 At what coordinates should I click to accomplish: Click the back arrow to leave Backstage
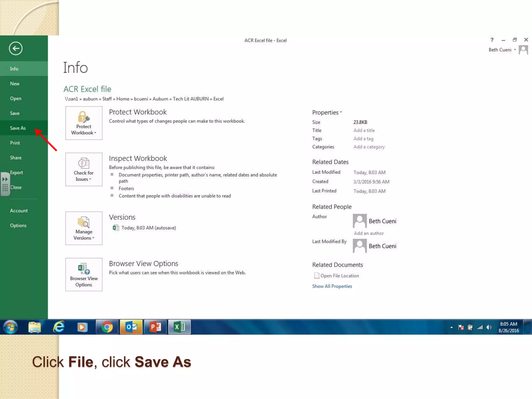coord(16,48)
